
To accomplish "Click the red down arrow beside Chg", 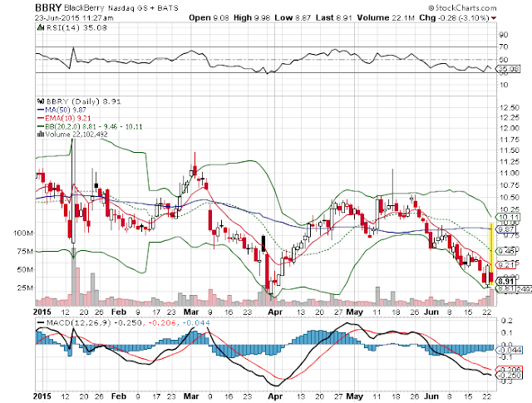I will [x=494, y=18].
